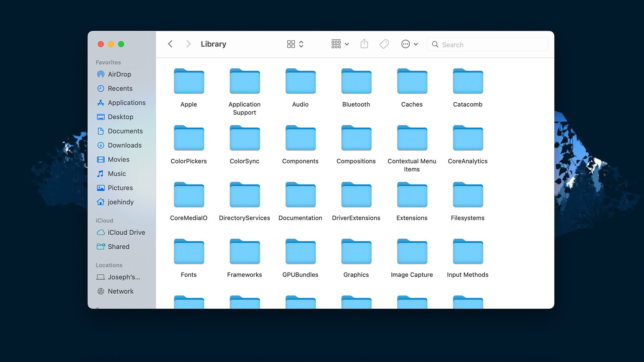Switch view mode with the icon view selector
The width and height of the screenshot is (644, 362).
295,44
